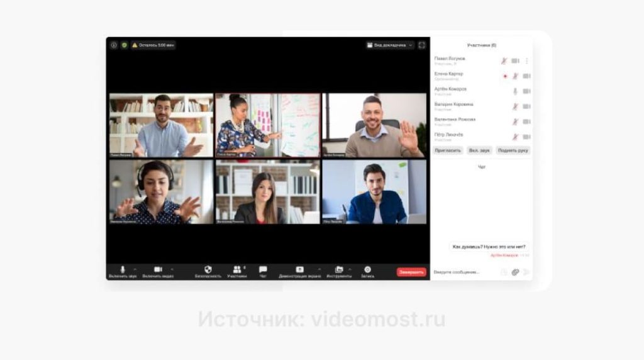Screen dimensions: 644x360
Task: Click the Вкл. звук button
Action: point(479,150)
